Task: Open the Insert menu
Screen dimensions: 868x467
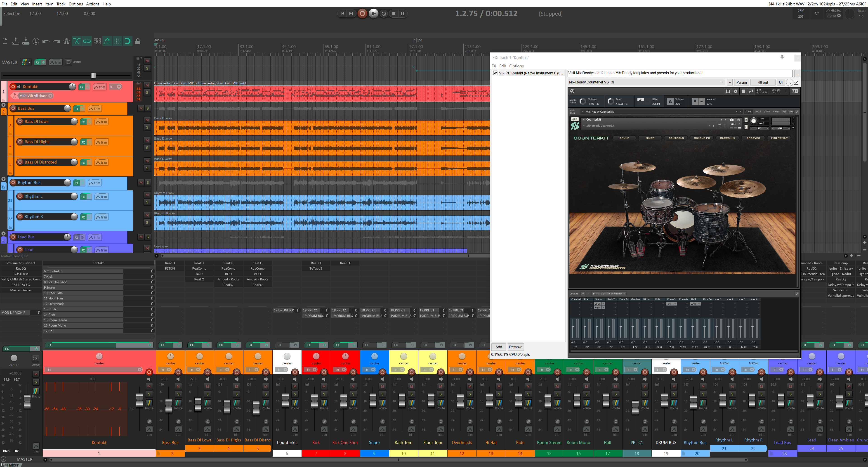Action: 37,4
